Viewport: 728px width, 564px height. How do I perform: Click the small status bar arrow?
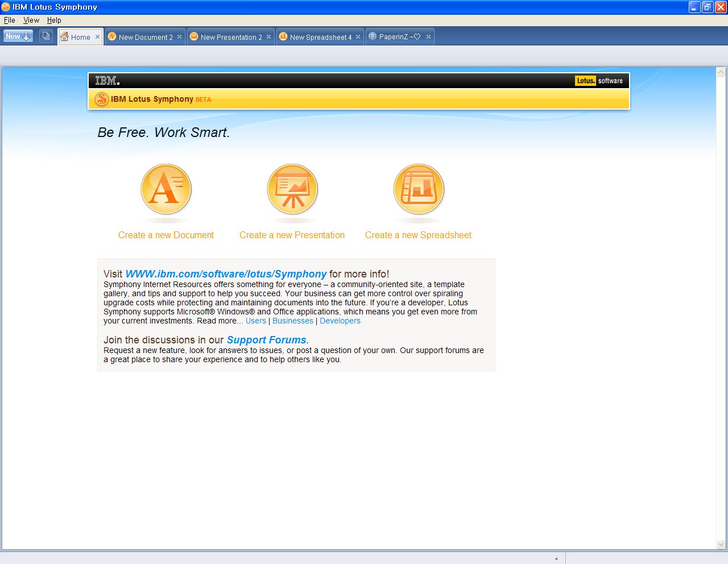click(x=556, y=559)
